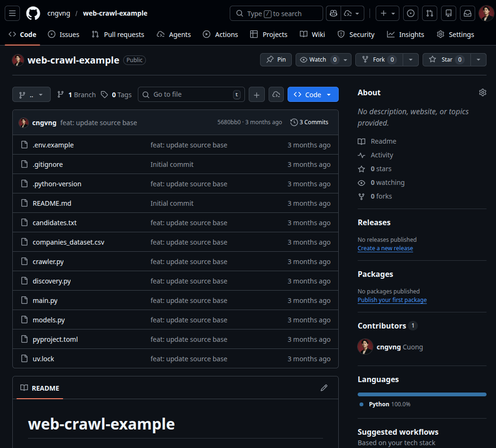Screen dimensions: 496x448
Task: Open the Projects tab
Action: 269,35
